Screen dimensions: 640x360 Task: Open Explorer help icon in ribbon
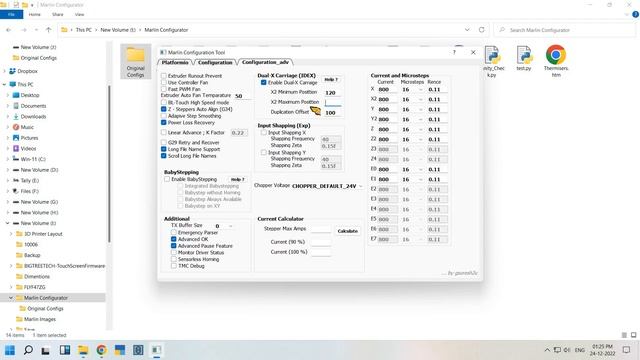click(635, 14)
